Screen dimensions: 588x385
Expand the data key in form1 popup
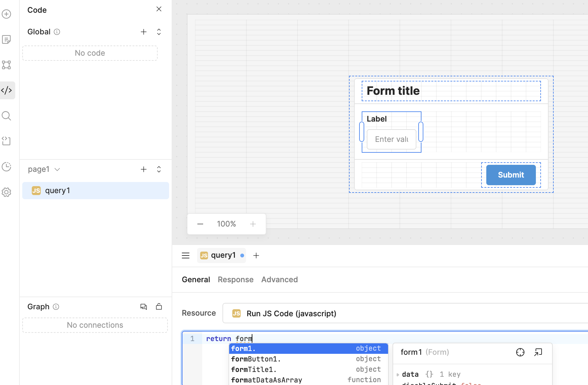point(398,374)
